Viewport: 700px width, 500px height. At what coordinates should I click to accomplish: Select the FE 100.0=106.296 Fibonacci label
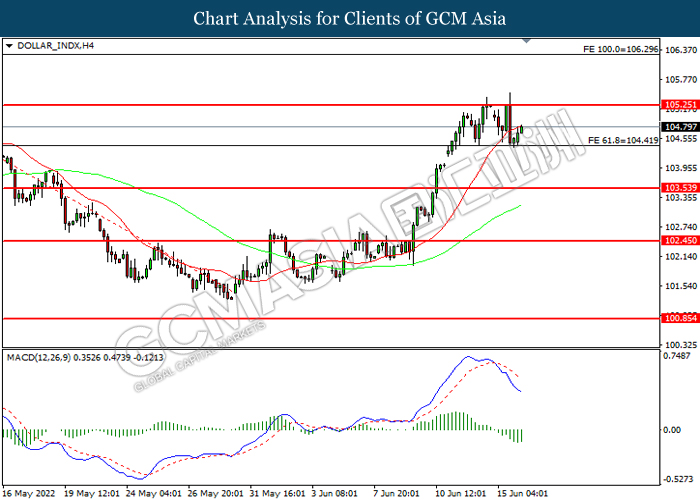621,49
